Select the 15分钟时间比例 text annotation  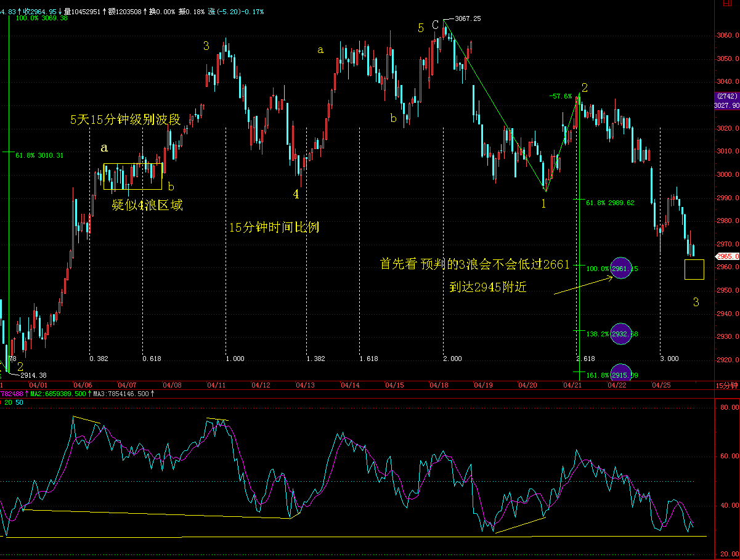(x=274, y=227)
